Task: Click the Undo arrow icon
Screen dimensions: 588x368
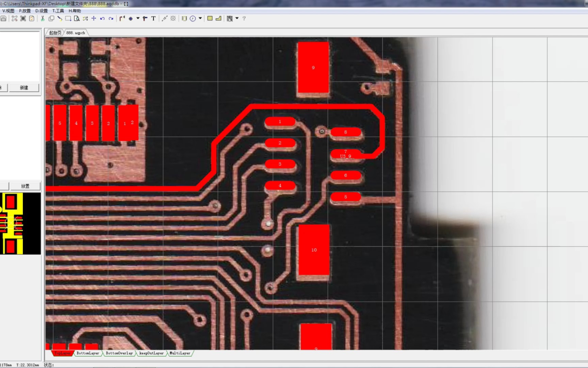Action: pyautogui.click(x=102, y=19)
